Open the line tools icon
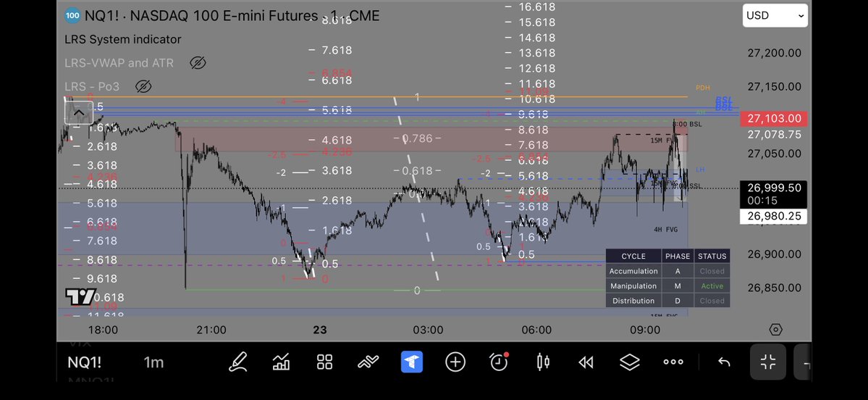868x400 pixels. click(368, 362)
